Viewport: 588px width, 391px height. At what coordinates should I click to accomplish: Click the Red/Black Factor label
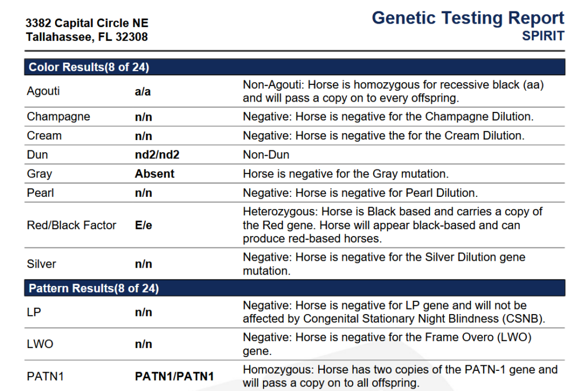72,225
